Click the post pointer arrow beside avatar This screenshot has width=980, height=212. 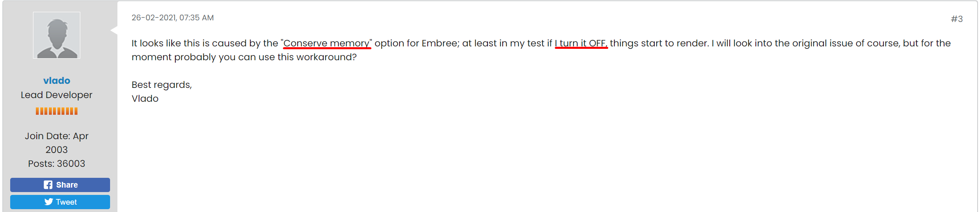114,30
